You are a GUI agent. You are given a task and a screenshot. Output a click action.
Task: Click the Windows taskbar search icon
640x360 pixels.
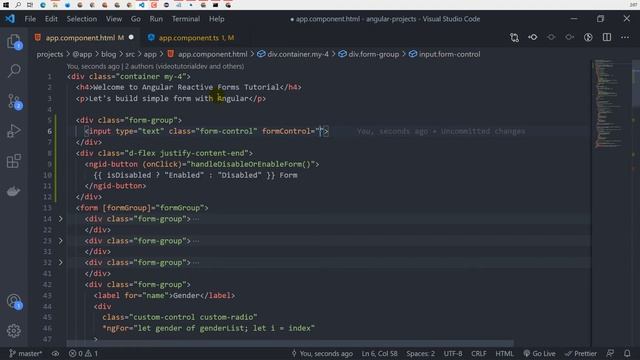[x=18, y=5]
